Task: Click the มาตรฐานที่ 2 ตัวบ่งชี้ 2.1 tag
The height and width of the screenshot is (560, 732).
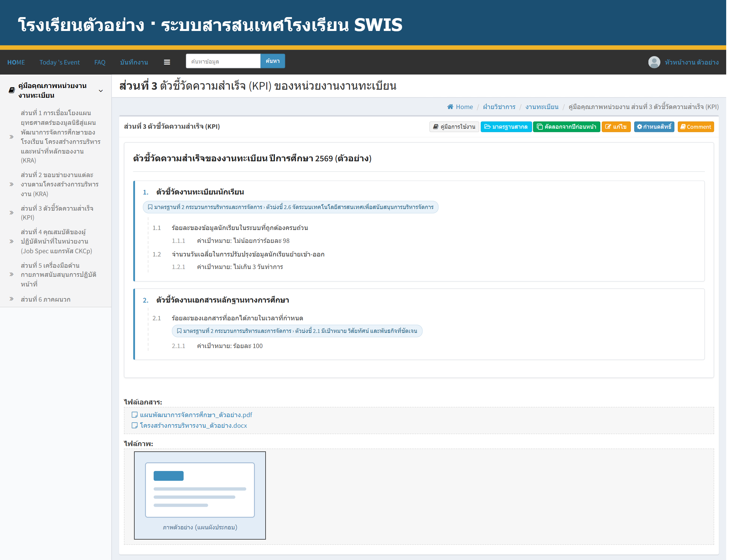Action: pyautogui.click(x=297, y=331)
